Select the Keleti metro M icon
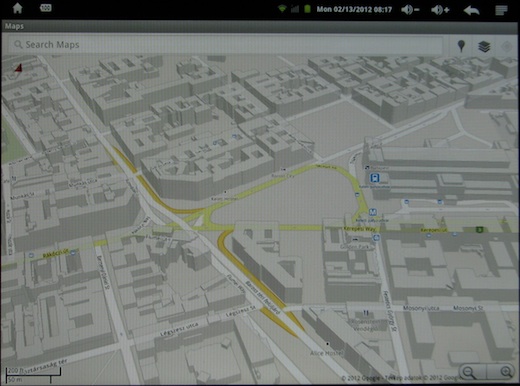520x386 pixels. pyautogui.click(x=373, y=212)
